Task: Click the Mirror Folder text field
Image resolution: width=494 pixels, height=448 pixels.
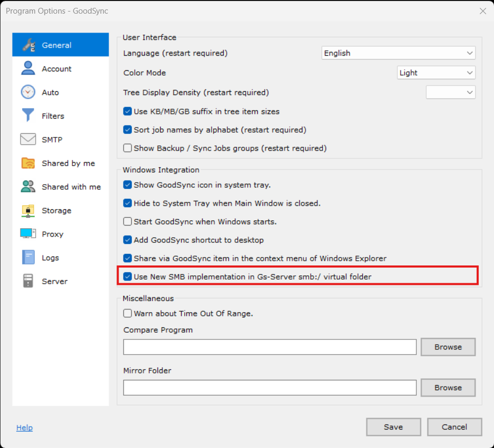Action: (x=270, y=388)
